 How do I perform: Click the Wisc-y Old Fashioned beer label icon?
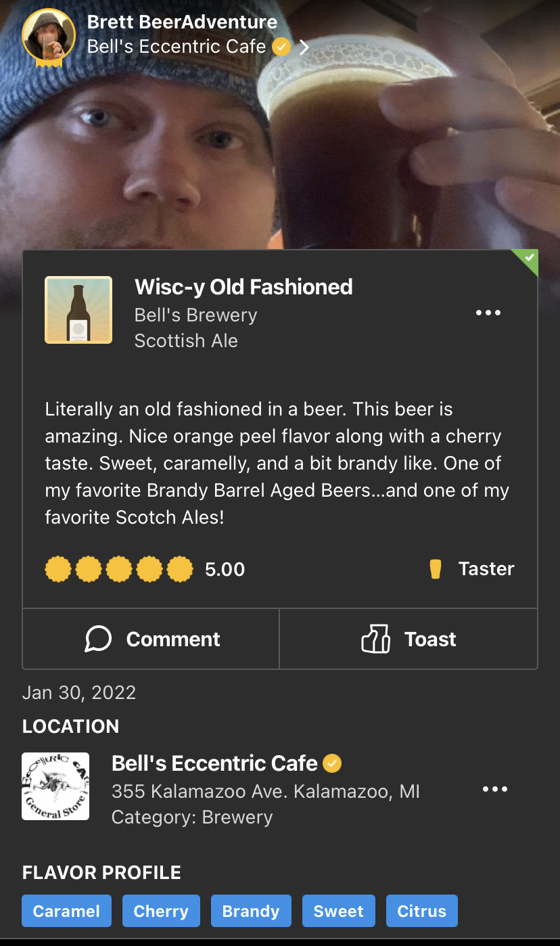tap(78, 310)
